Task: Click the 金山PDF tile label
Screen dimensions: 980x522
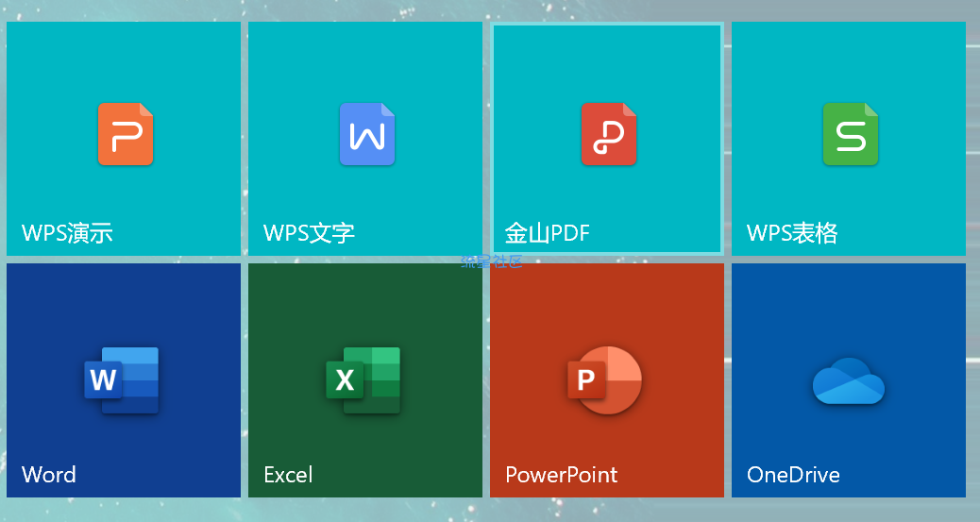Action: (548, 232)
